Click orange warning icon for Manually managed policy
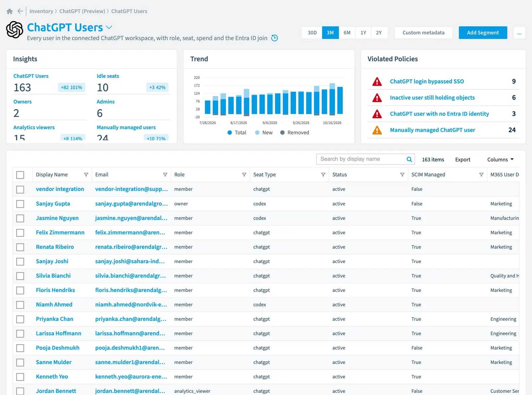 tap(377, 130)
